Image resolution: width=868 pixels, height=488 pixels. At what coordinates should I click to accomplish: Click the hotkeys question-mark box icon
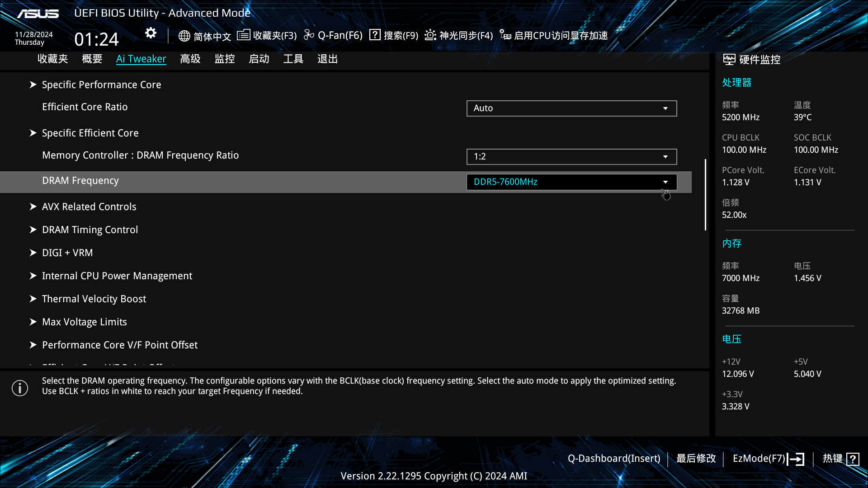(x=853, y=459)
